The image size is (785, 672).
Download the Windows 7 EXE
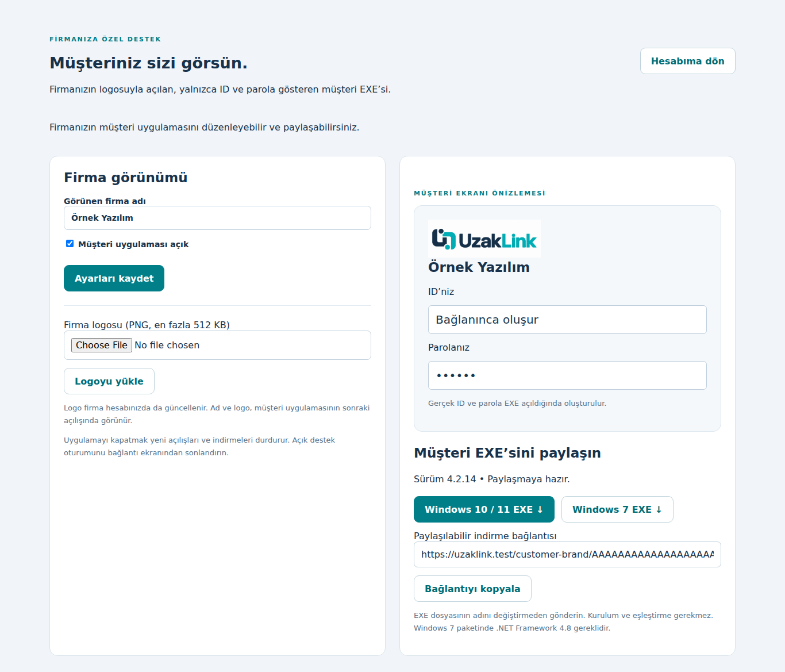(x=617, y=509)
